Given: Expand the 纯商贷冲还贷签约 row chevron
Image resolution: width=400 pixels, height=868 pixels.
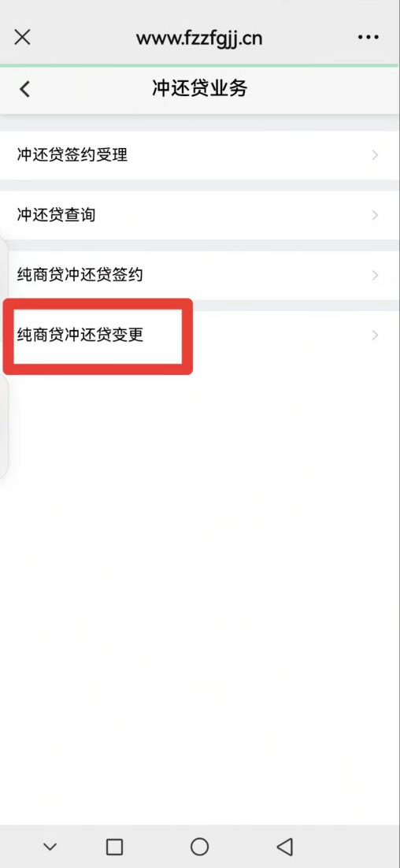Looking at the screenshot, I should pyautogui.click(x=375, y=275).
